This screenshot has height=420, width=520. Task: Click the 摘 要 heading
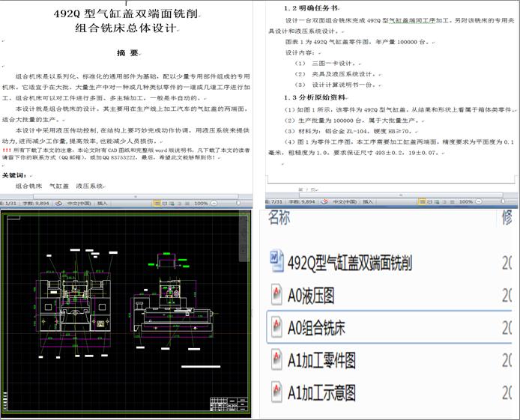pyautogui.click(x=127, y=52)
